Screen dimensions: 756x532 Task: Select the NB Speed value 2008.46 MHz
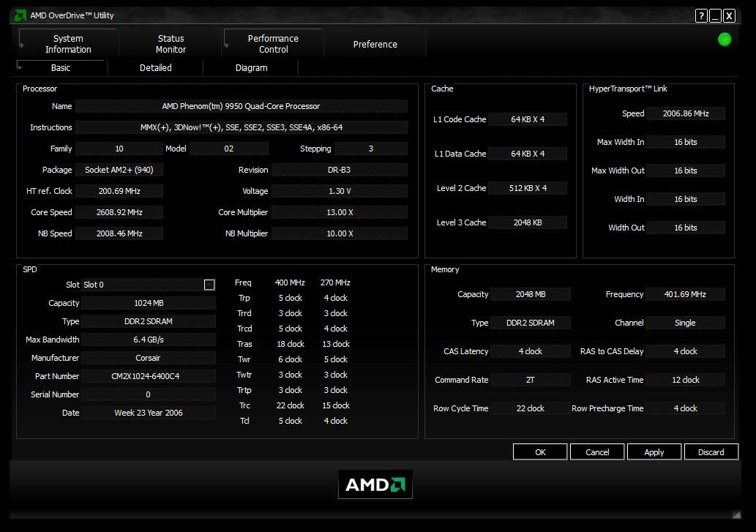pyautogui.click(x=119, y=233)
